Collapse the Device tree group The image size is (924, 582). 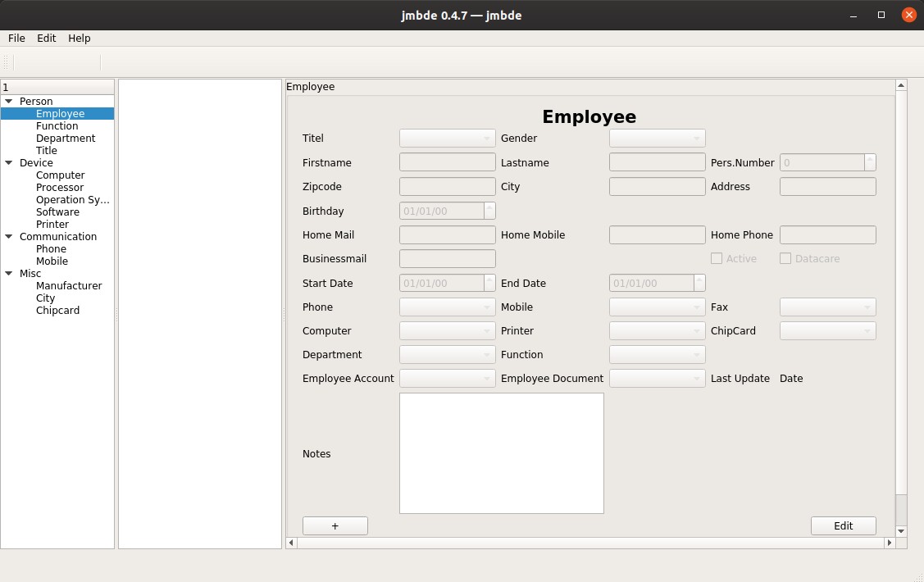(x=9, y=162)
